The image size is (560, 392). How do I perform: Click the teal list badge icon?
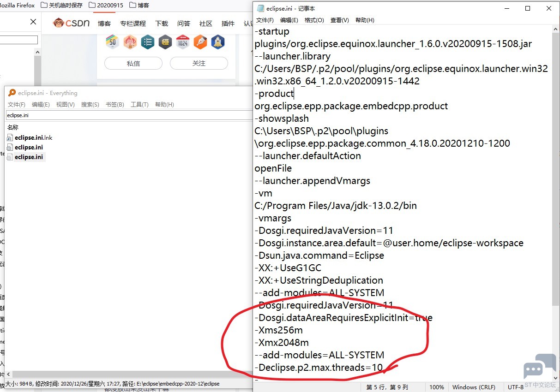pos(148,42)
